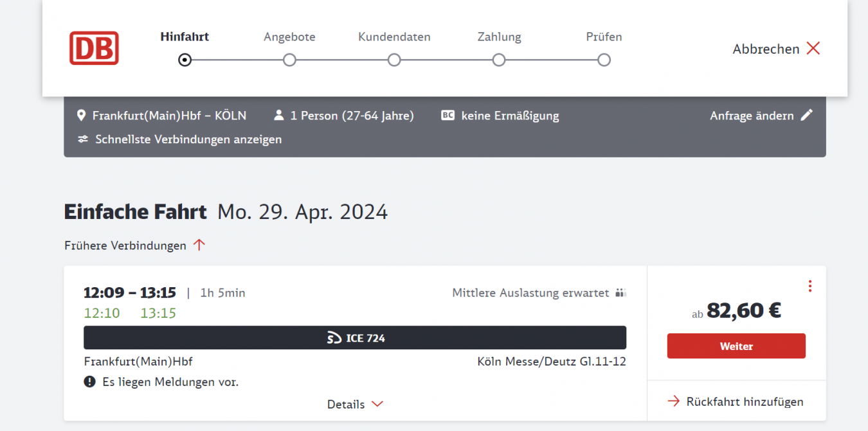868x431 pixels.
Task: Click the DB logo
Action: point(94,48)
